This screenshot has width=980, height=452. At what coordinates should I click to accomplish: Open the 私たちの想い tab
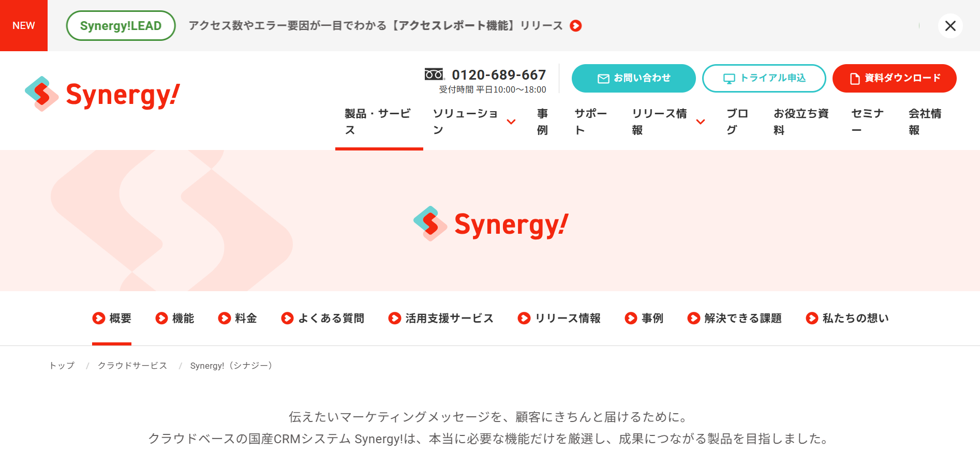pyautogui.click(x=855, y=318)
